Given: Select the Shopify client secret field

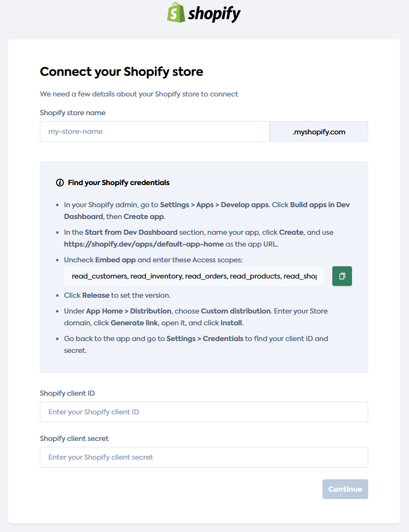Looking at the screenshot, I should click(204, 457).
